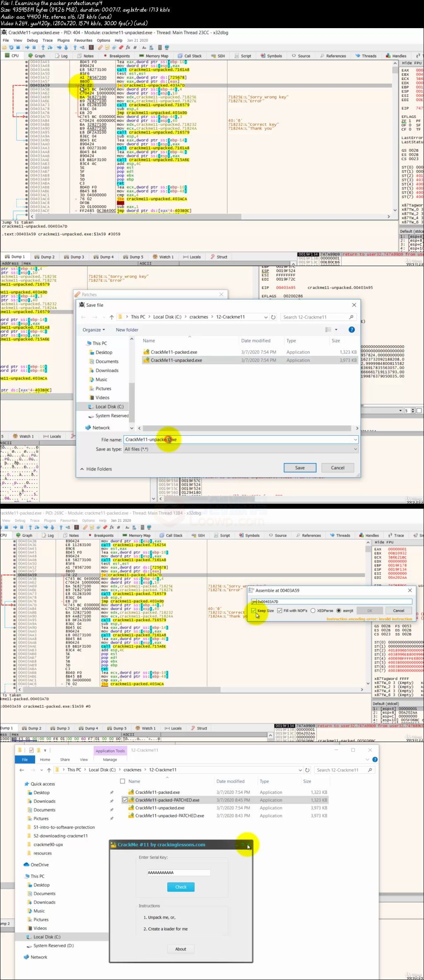Click Save button in Save file dialog

tap(300, 468)
